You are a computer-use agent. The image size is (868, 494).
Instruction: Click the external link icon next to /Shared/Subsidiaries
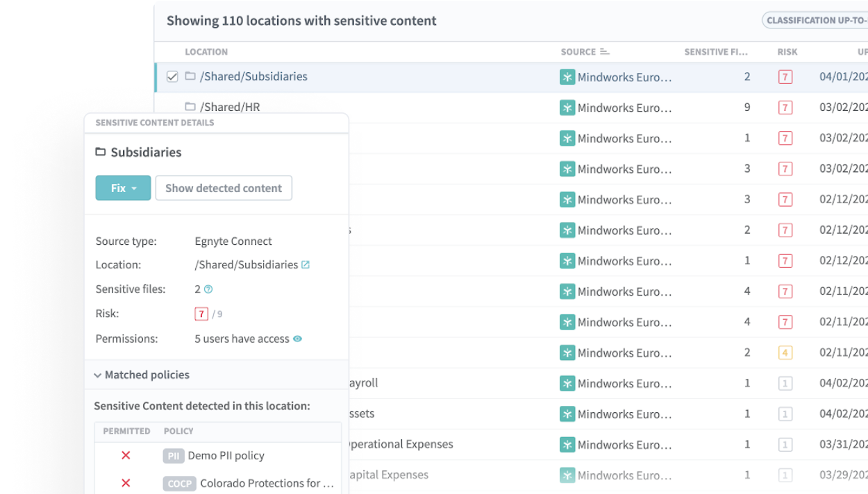coord(306,265)
